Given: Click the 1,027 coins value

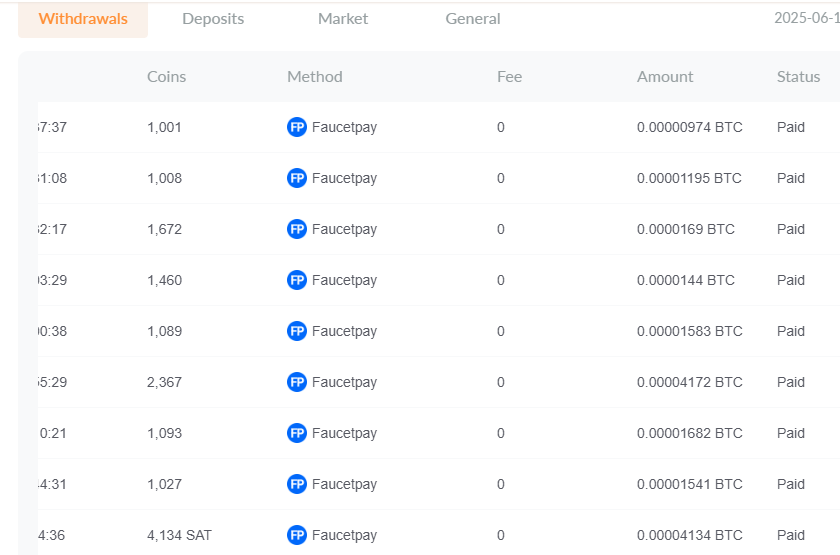Looking at the screenshot, I should tap(164, 484).
